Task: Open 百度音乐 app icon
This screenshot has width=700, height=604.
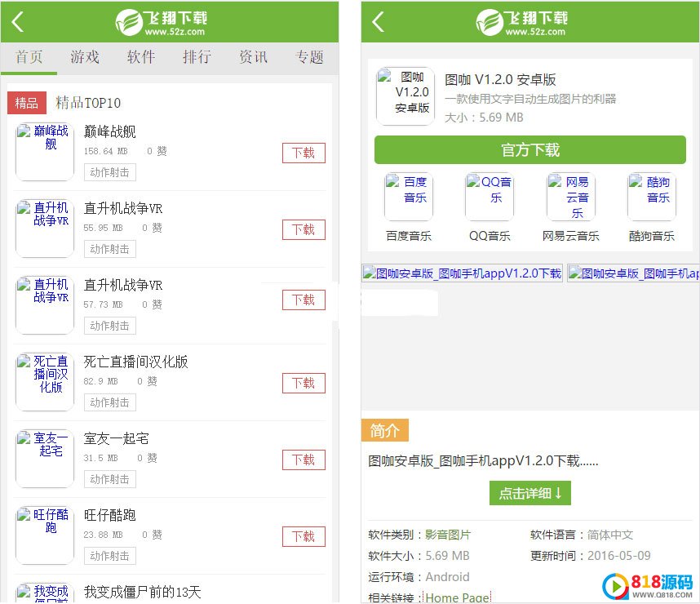Action: [409, 197]
